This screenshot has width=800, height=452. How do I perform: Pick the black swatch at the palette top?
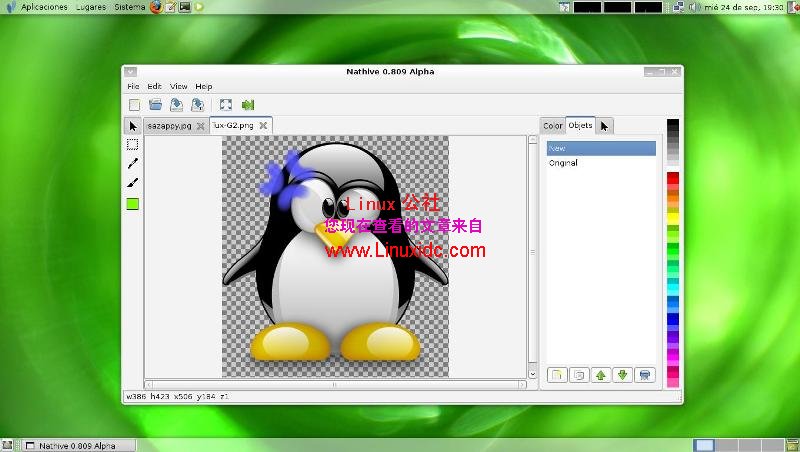673,123
